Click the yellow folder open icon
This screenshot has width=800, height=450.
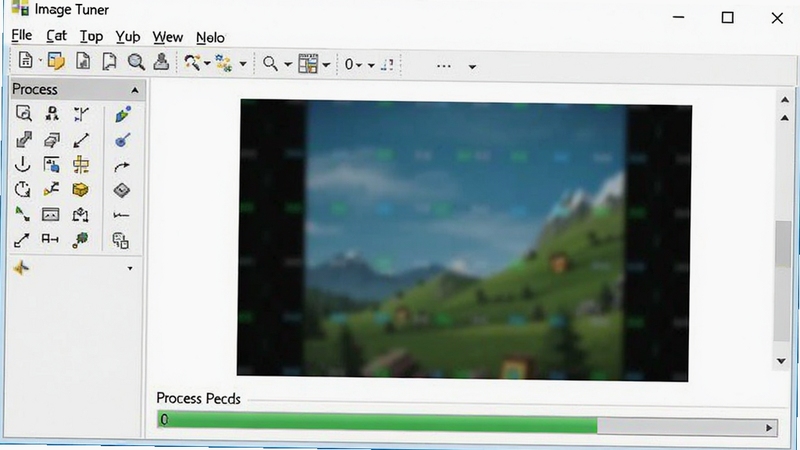click(56, 61)
